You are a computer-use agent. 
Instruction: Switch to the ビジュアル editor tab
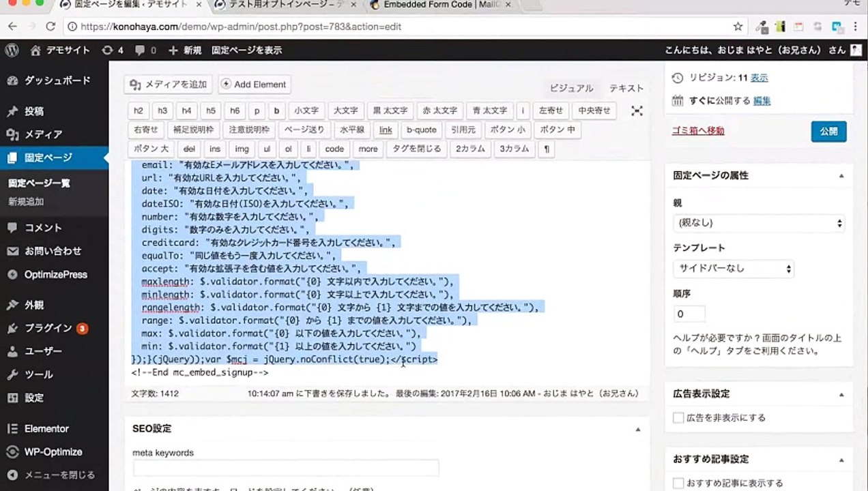pos(571,88)
